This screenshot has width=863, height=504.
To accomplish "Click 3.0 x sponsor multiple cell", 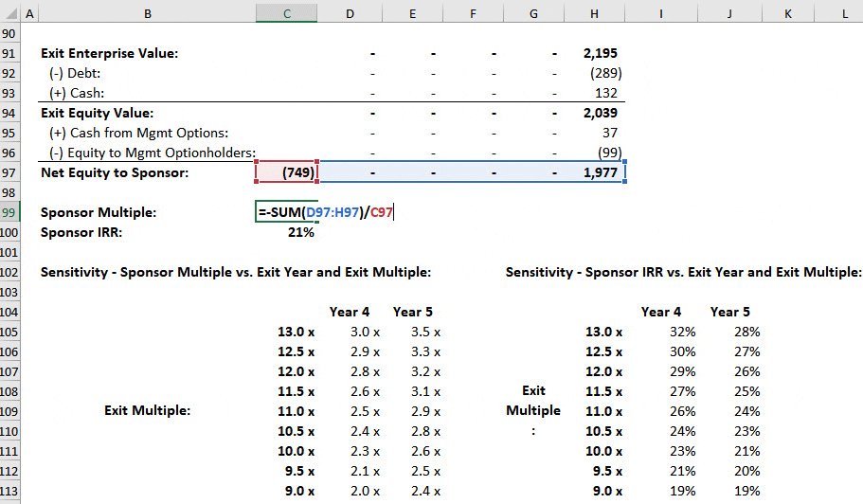I will (365, 332).
